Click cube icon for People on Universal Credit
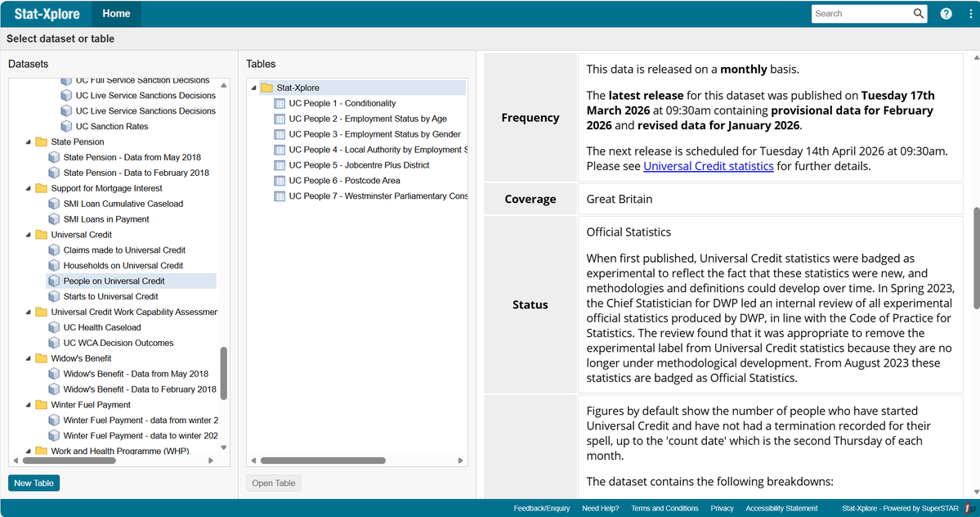The image size is (980, 517). click(x=54, y=281)
